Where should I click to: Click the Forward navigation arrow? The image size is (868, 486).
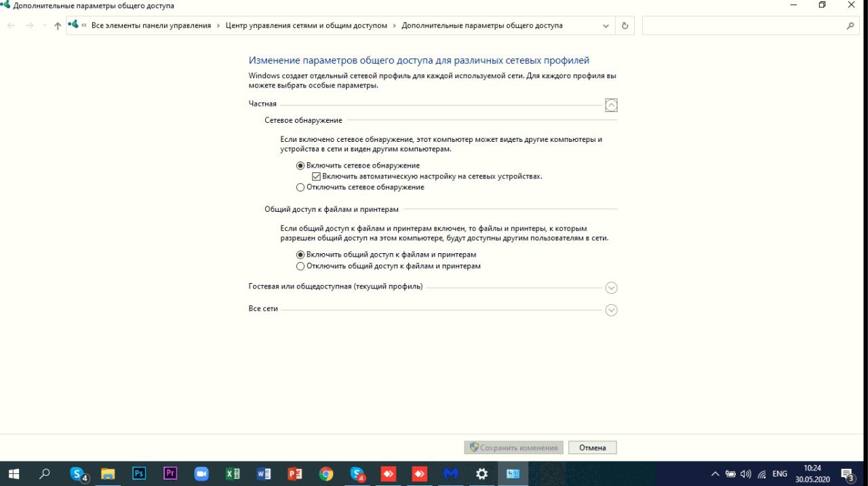tap(30, 26)
